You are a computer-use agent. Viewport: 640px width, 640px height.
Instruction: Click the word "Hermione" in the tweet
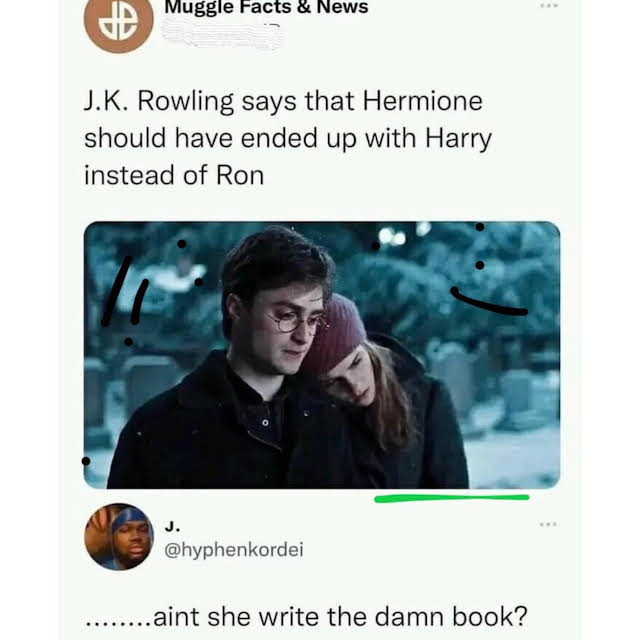tap(422, 101)
